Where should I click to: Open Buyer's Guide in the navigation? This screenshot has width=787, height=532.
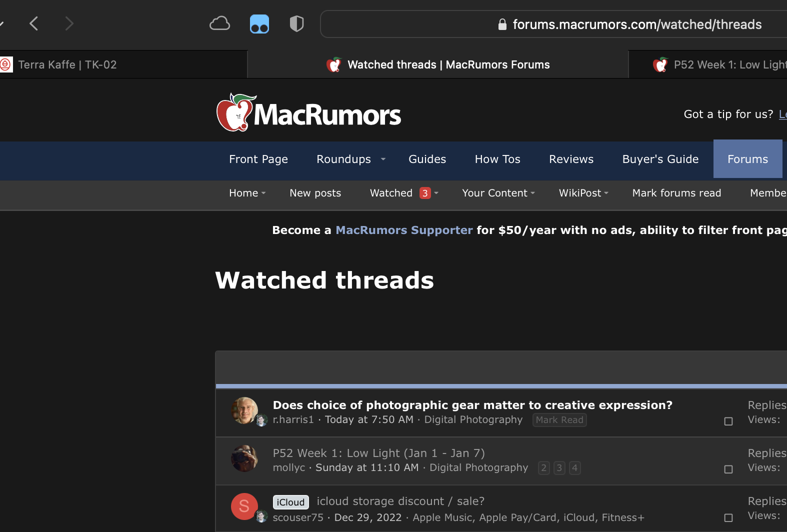coord(660,159)
